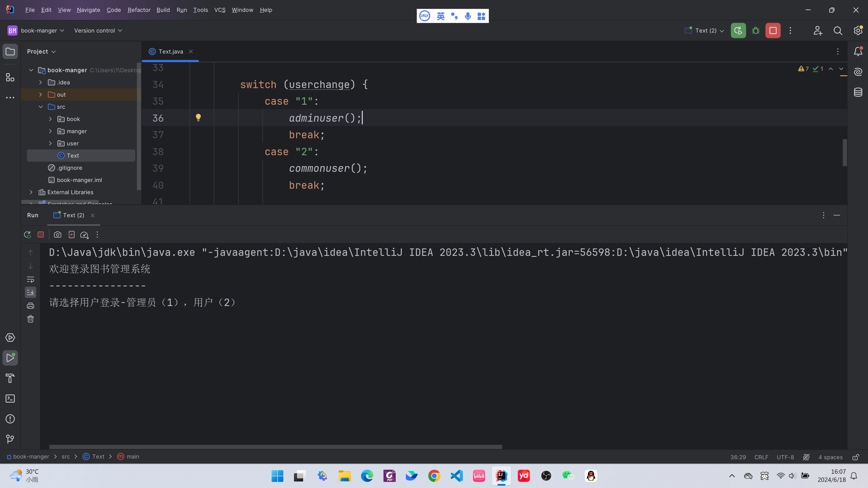
Task: Click red stop icon in Run panel
Action: point(41,235)
